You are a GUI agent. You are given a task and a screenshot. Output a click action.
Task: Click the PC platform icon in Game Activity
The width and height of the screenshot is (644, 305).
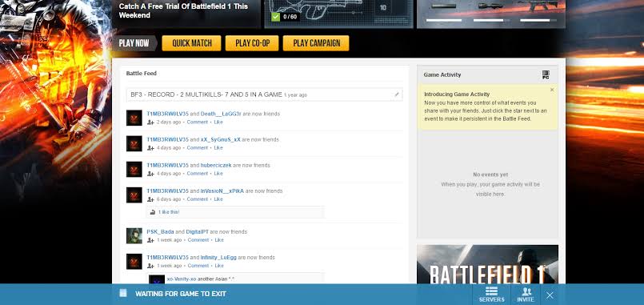546,74
